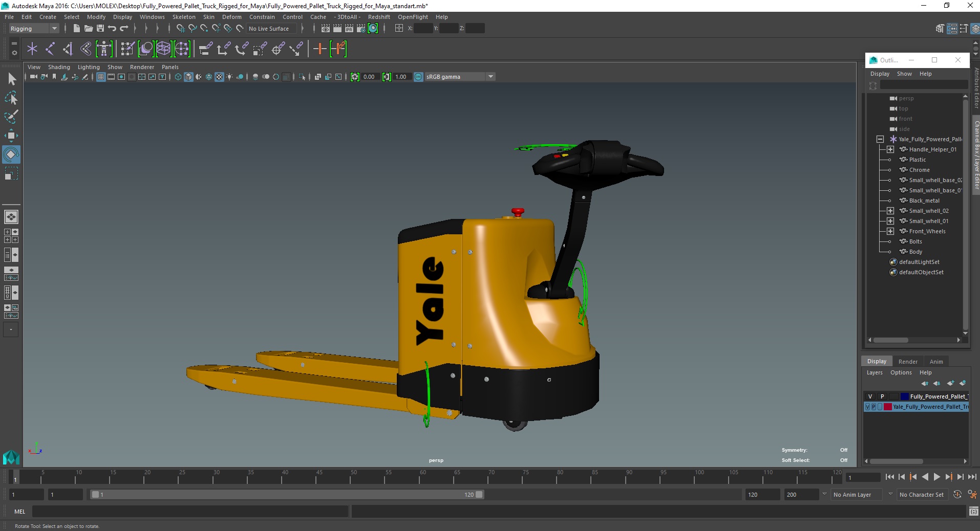980x531 pixels.
Task: Expand Small_whell_01 in the Outliner
Action: (x=890, y=221)
